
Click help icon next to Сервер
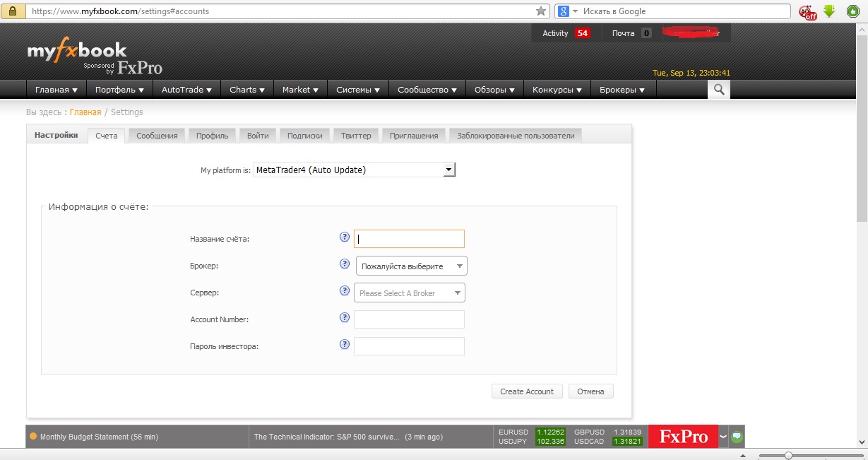[x=345, y=290]
